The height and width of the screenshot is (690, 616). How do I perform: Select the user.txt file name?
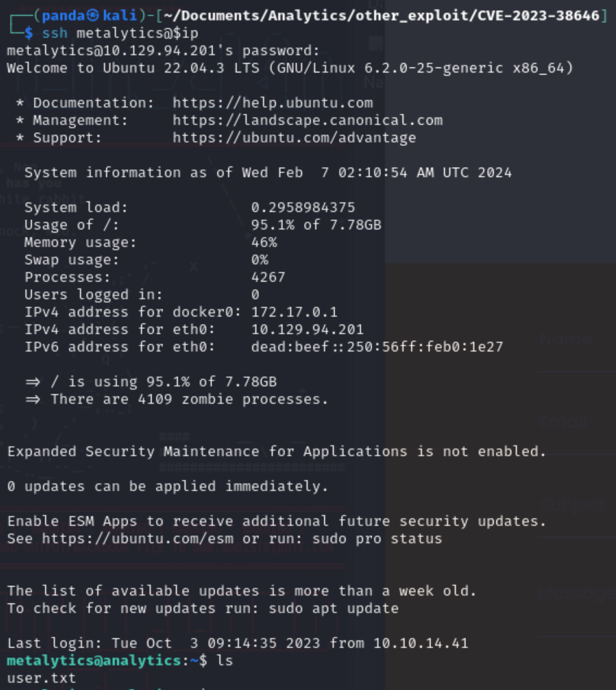click(x=41, y=678)
